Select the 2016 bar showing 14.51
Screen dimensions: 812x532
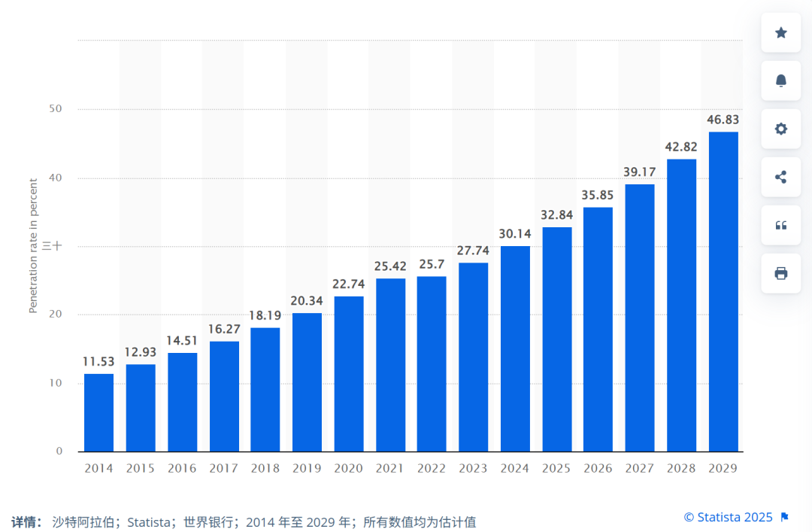click(x=182, y=402)
